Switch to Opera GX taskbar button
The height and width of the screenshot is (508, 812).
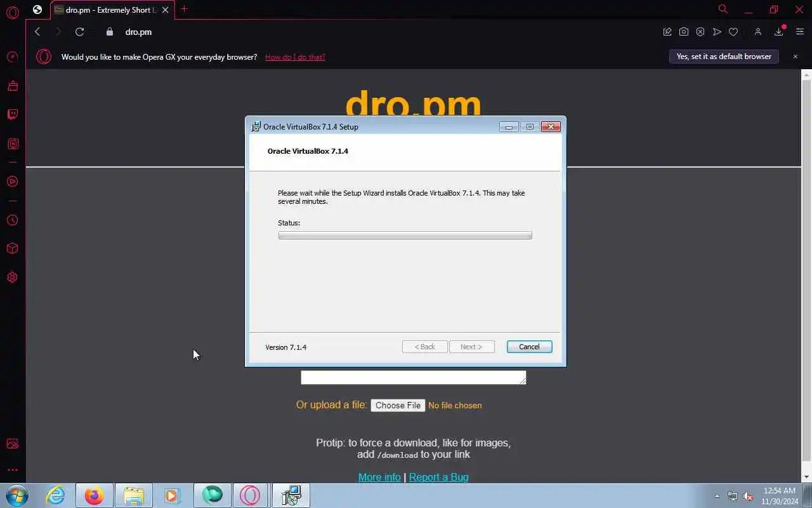tap(250, 495)
